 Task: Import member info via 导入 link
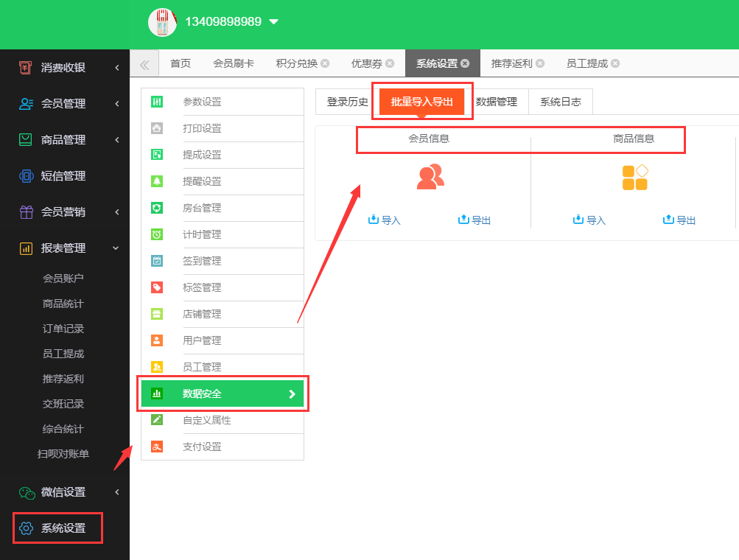(x=384, y=220)
